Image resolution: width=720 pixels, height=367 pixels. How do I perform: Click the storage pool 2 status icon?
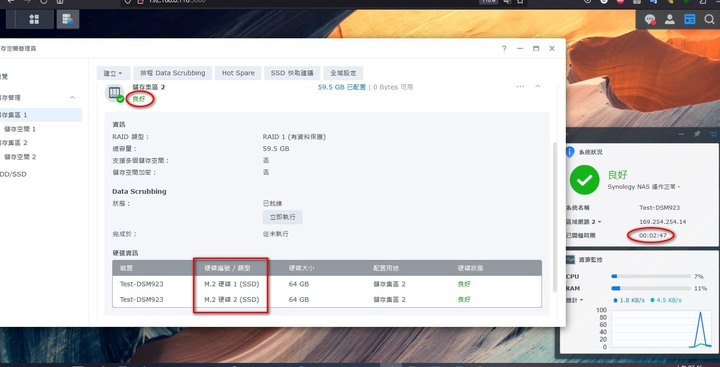pyautogui.click(x=114, y=93)
